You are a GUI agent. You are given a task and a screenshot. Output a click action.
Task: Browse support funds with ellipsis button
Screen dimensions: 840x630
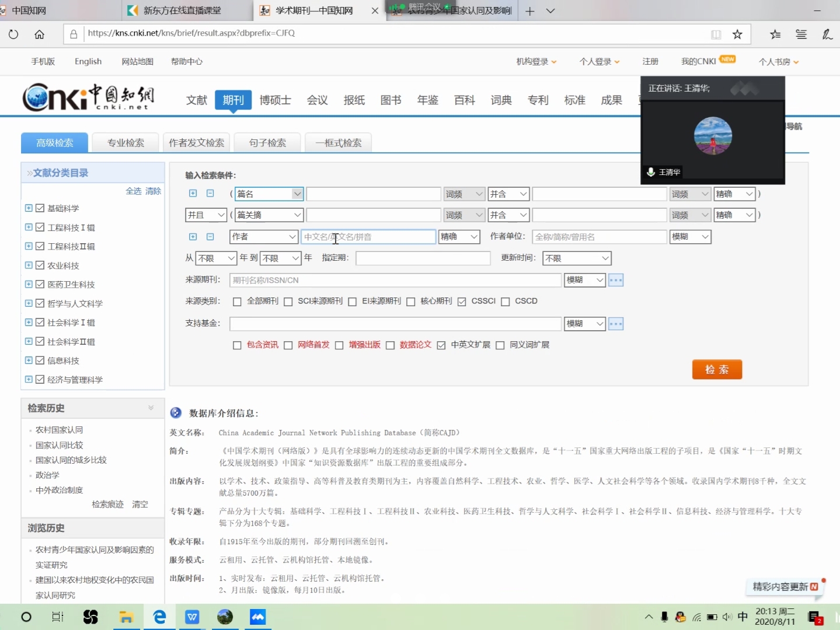tap(616, 324)
